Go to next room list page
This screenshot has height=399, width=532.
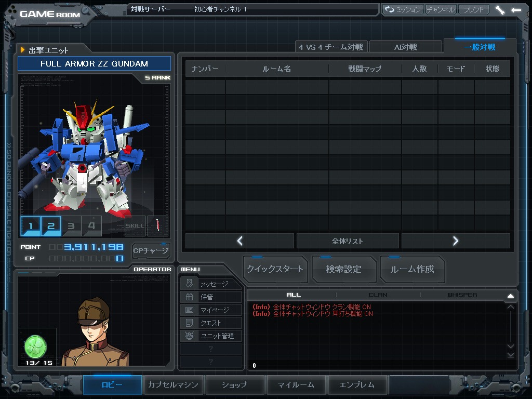pos(456,241)
